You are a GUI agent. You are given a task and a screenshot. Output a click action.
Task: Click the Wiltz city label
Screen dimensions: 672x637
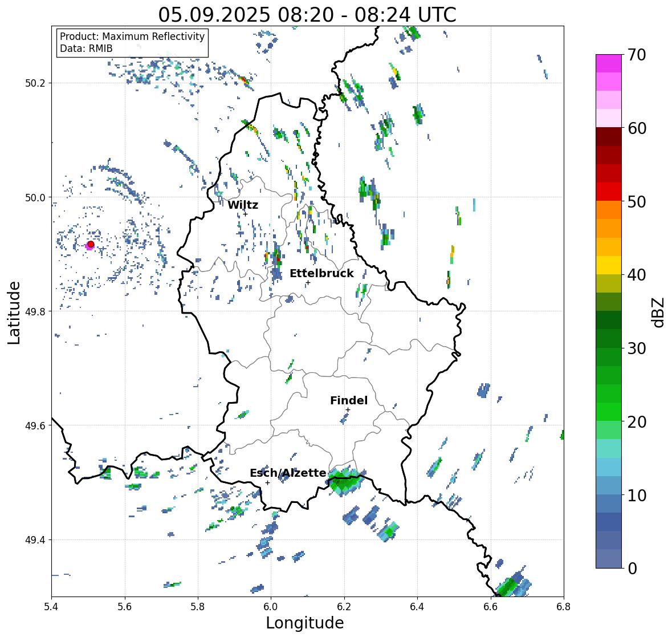coord(243,205)
